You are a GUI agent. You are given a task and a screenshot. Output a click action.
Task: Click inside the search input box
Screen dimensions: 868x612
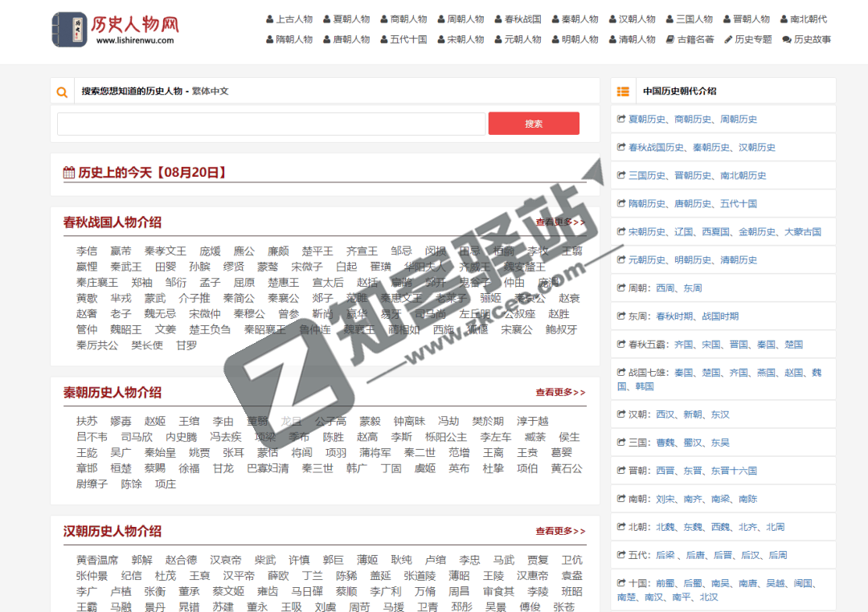point(270,124)
